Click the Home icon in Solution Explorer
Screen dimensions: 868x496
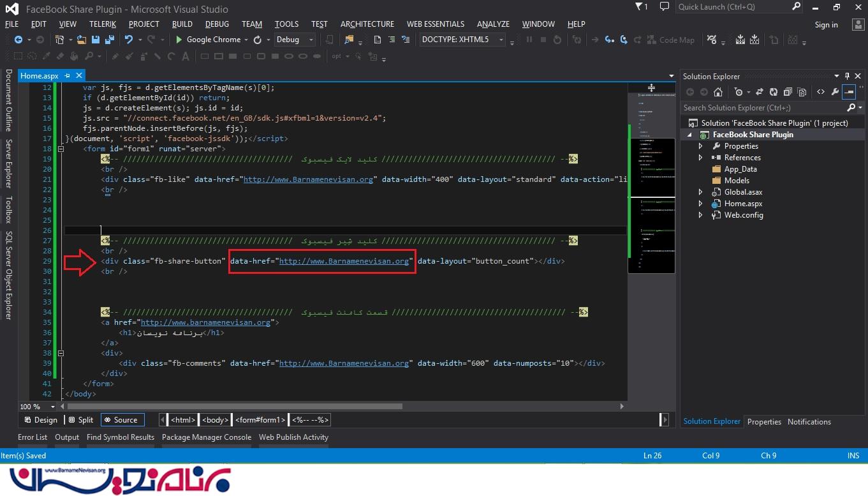[x=718, y=92]
